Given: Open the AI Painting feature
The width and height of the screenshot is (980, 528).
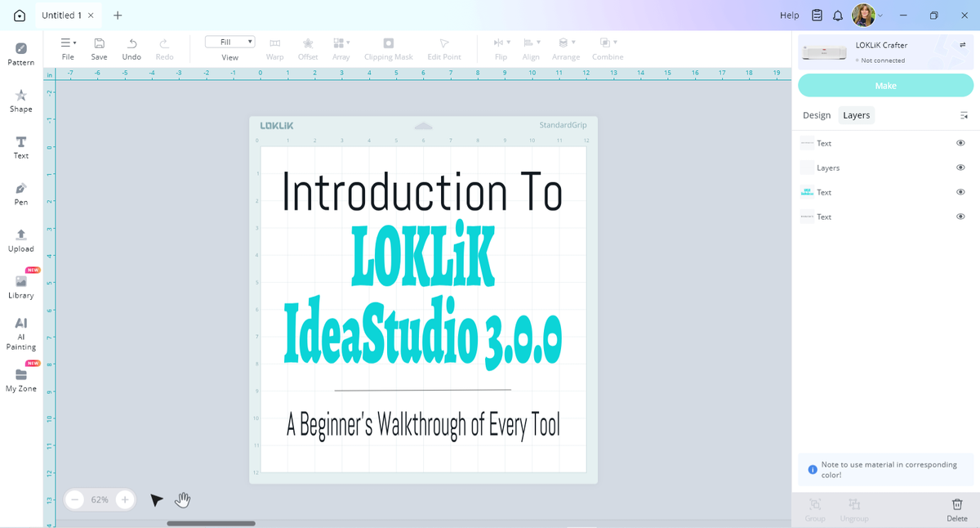Looking at the screenshot, I should coord(21,333).
